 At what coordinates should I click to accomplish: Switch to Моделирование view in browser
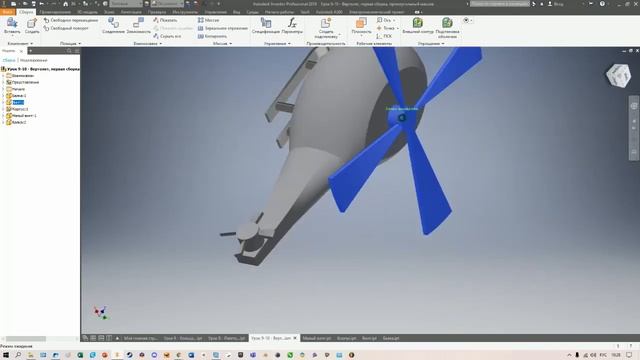click(34, 60)
